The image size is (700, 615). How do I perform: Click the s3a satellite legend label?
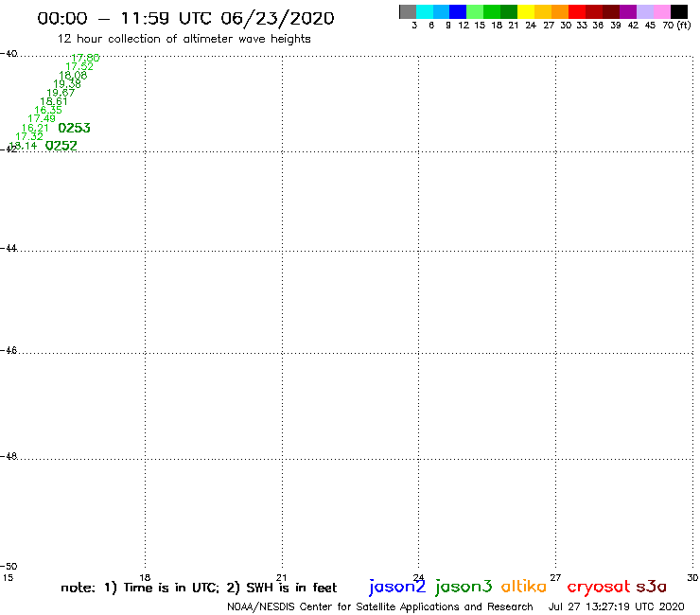652,587
